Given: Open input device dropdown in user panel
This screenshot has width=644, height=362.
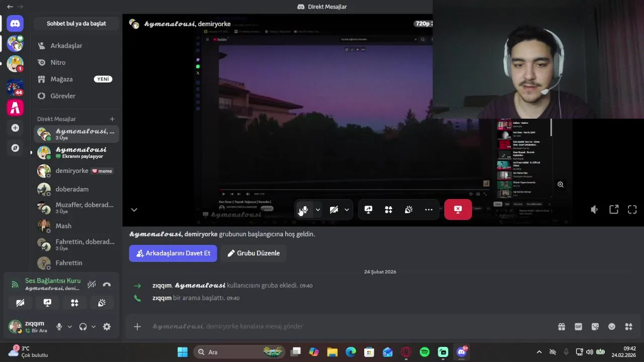Looking at the screenshot, I should point(69,327).
